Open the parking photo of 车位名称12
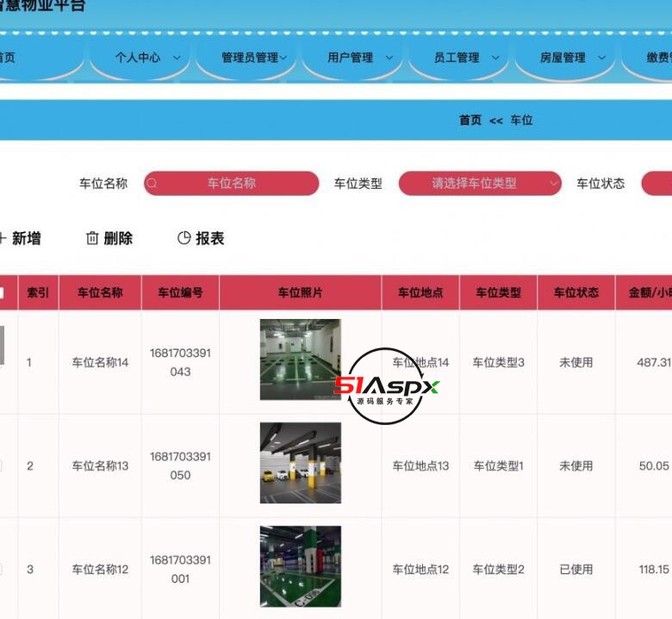The image size is (672, 619). click(x=301, y=566)
